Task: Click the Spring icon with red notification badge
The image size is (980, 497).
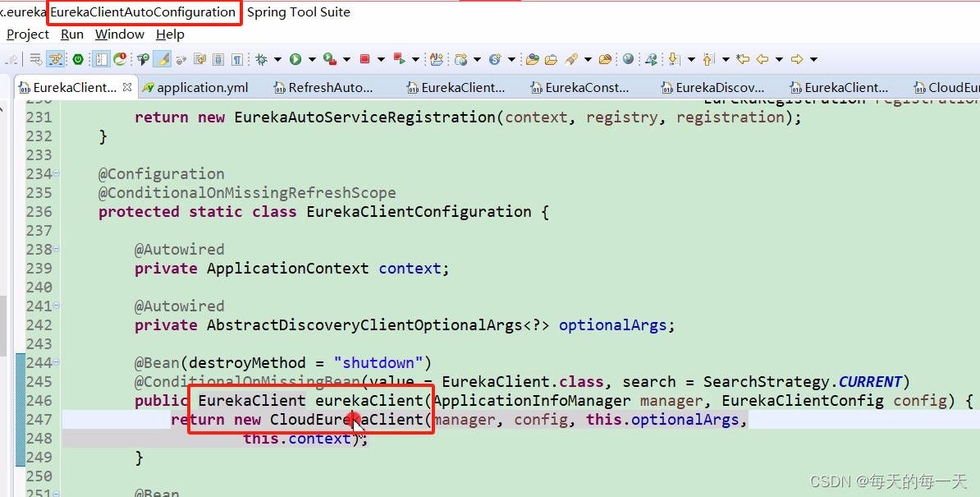Action: (120, 59)
